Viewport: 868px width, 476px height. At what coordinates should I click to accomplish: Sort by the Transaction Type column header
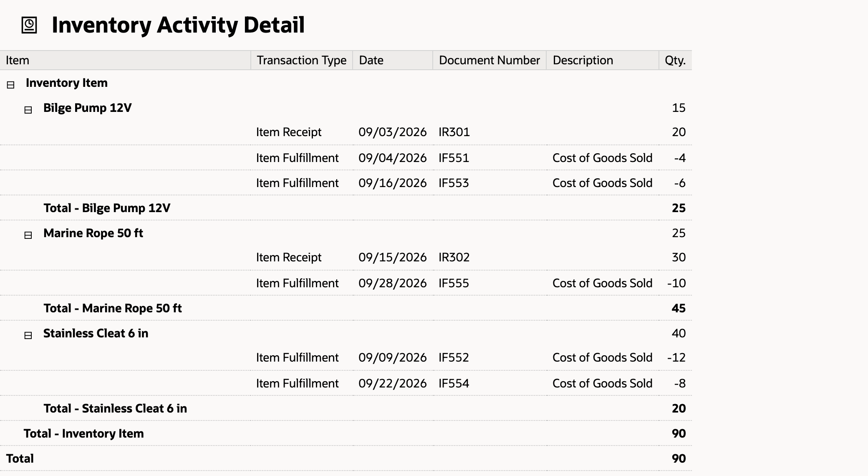click(x=302, y=60)
